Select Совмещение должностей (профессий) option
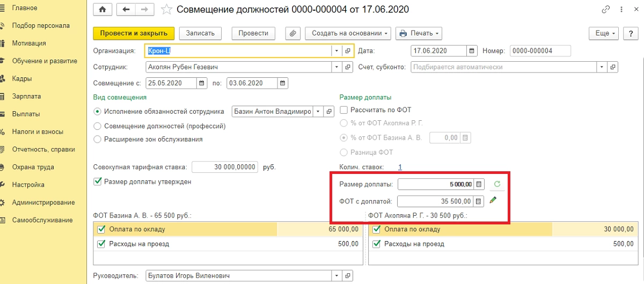Viewport: 644px width, 284px height. [x=97, y=126]
